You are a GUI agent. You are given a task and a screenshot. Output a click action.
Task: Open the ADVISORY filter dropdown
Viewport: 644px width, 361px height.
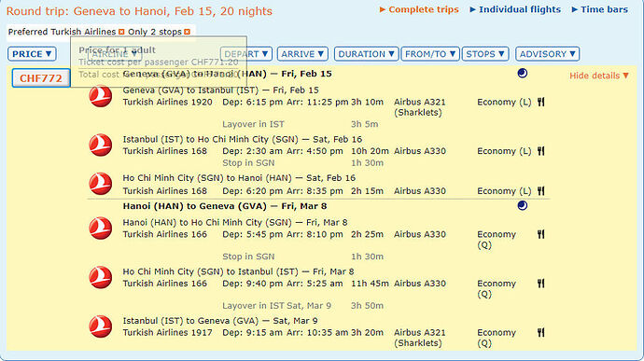coord(548,54)
